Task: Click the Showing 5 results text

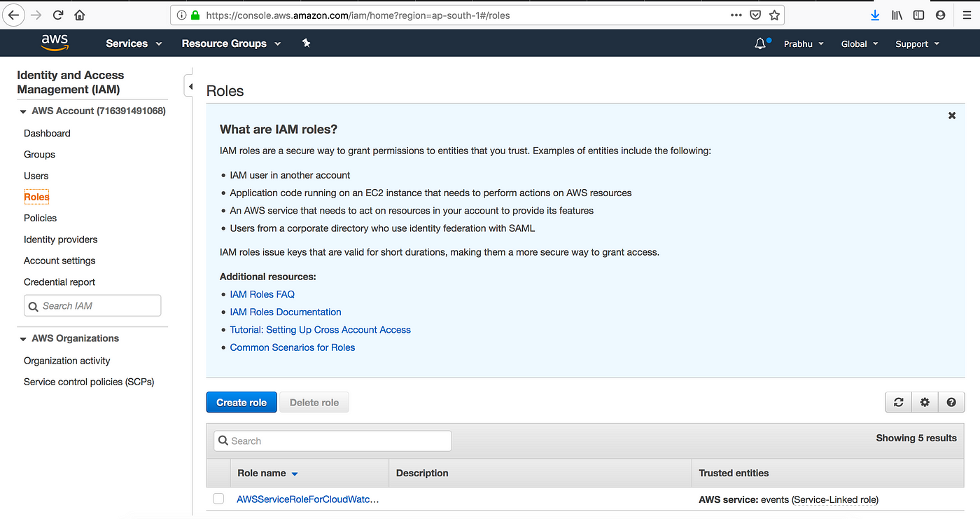Action: click(x=916, y=438)
